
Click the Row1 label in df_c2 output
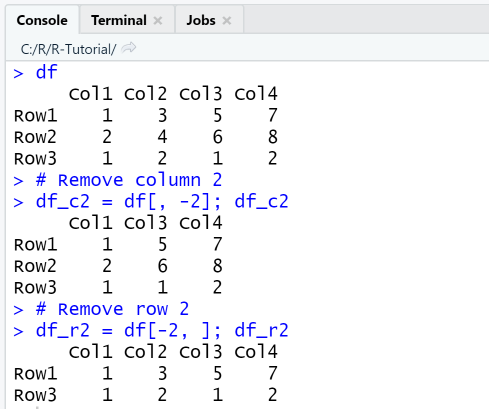click(35, 244)
